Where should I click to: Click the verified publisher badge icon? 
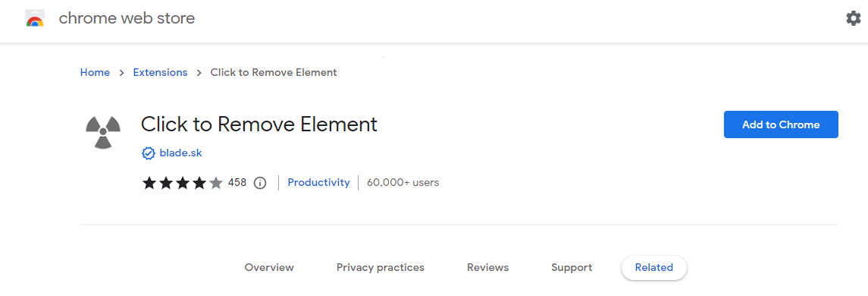coord(149,153)
